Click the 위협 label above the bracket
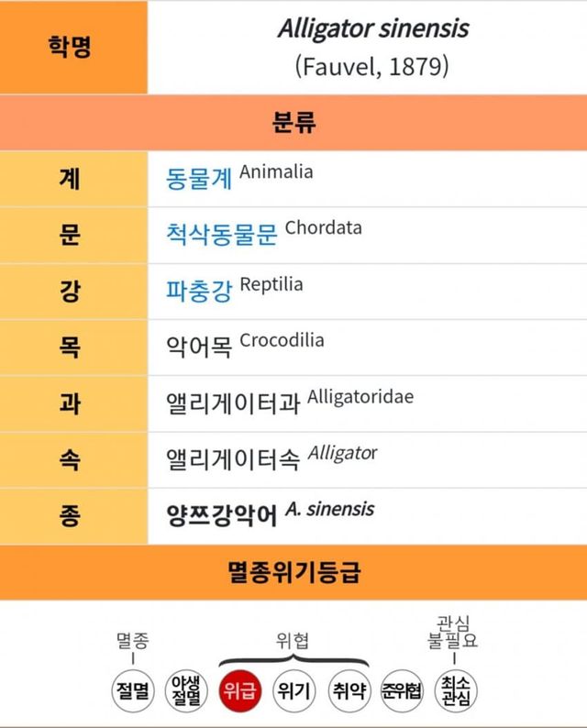587x728 pixels. pyautogui.click(x=293, y=641)
